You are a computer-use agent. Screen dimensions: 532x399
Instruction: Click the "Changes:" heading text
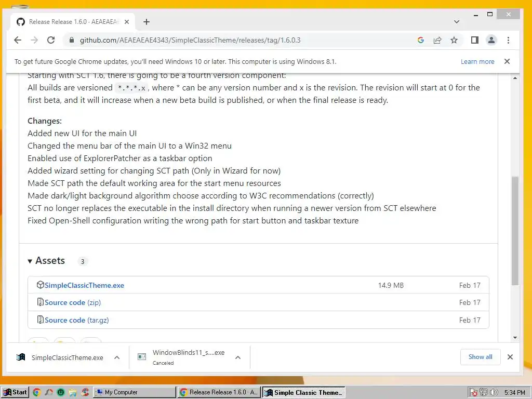[x=45, y=121]
